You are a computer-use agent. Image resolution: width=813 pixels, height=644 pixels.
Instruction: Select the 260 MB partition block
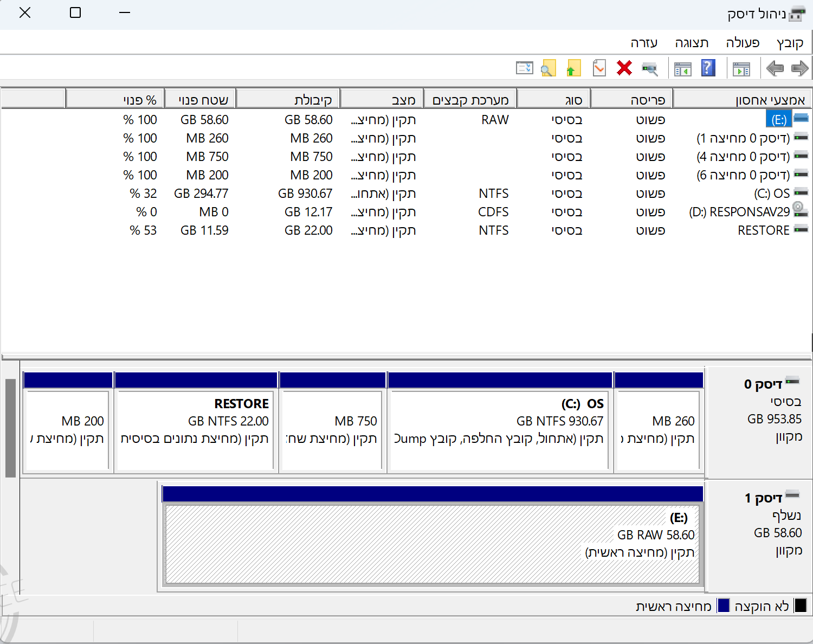click(659, 422)
